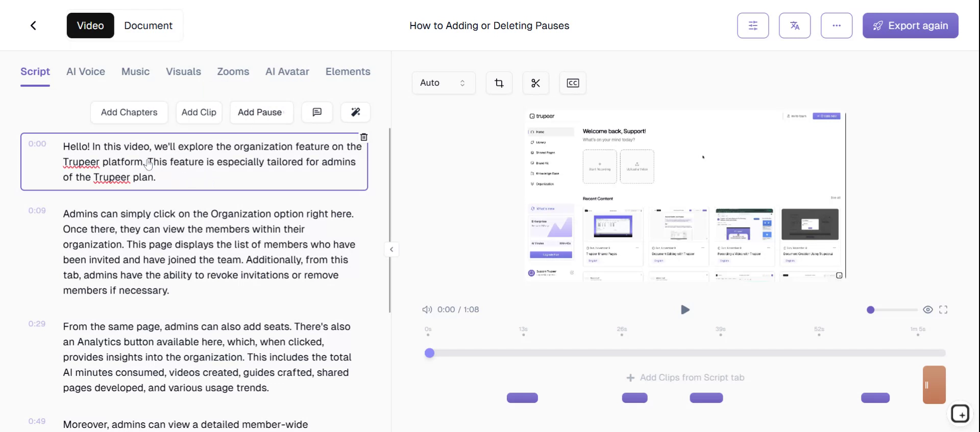This screenshot has height=432, width=980.
Task: Select the fourth purple timeline segment
Action: (x=875, y=398)
